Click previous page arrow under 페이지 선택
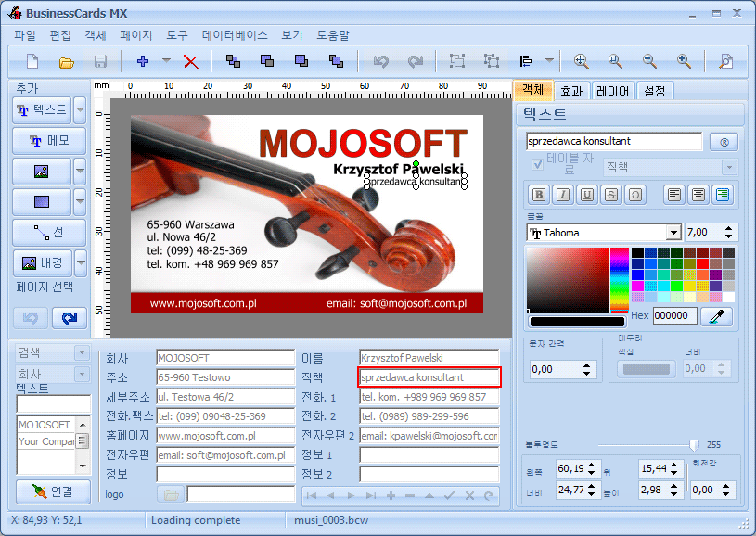This screenshot has height=536, width=756. point(31,318)
